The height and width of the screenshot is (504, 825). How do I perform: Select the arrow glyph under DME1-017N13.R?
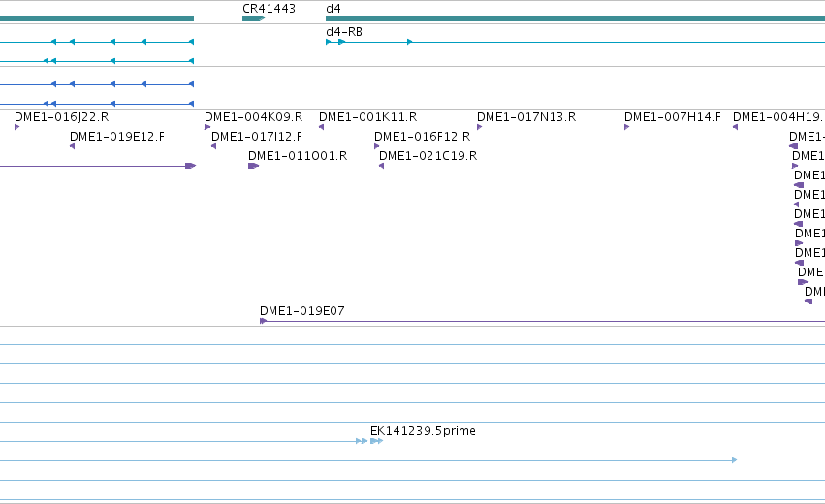point(479,127)
